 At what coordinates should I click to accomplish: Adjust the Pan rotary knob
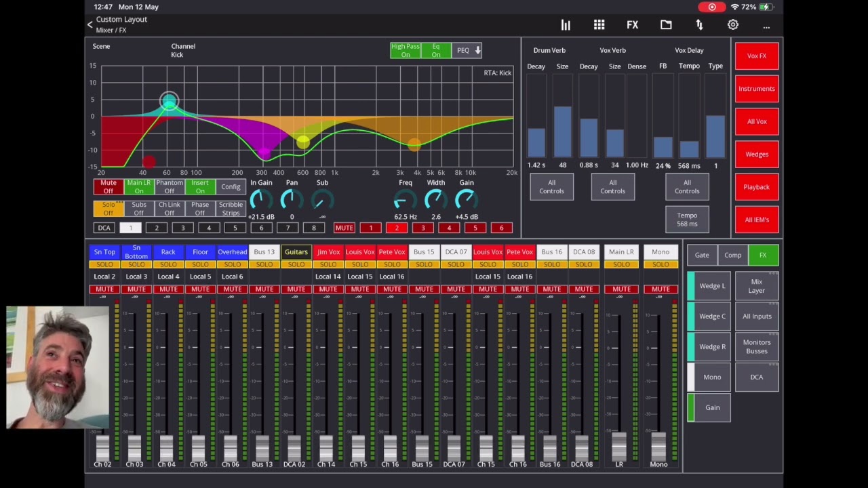292,200
